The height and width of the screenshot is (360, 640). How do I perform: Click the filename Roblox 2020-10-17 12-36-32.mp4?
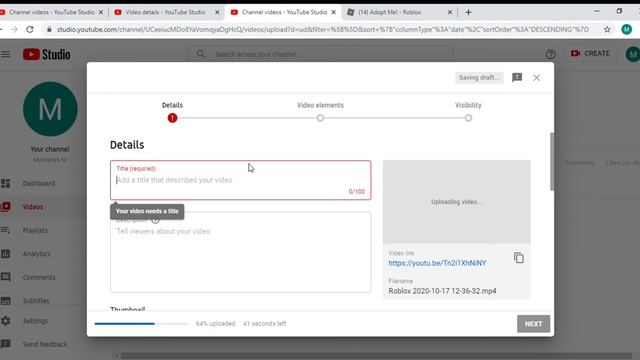(442, 291)
